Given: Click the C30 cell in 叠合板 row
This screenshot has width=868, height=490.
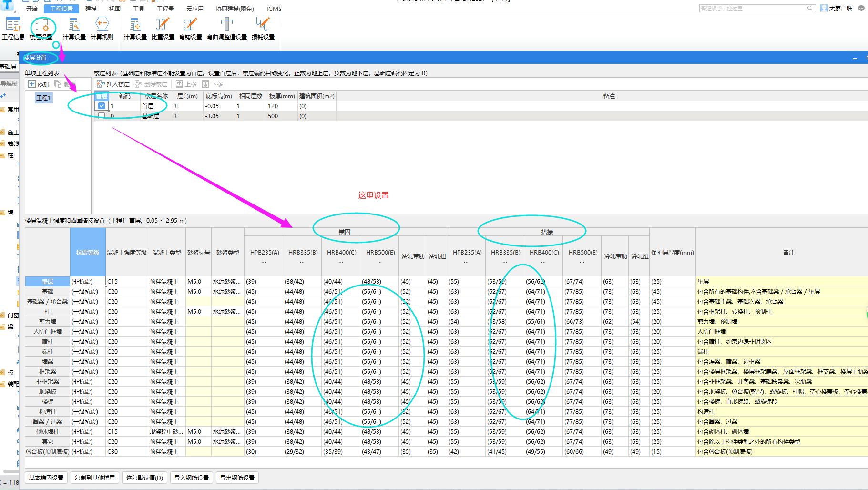Looking at the screenshot, I should tap(127, 451).
